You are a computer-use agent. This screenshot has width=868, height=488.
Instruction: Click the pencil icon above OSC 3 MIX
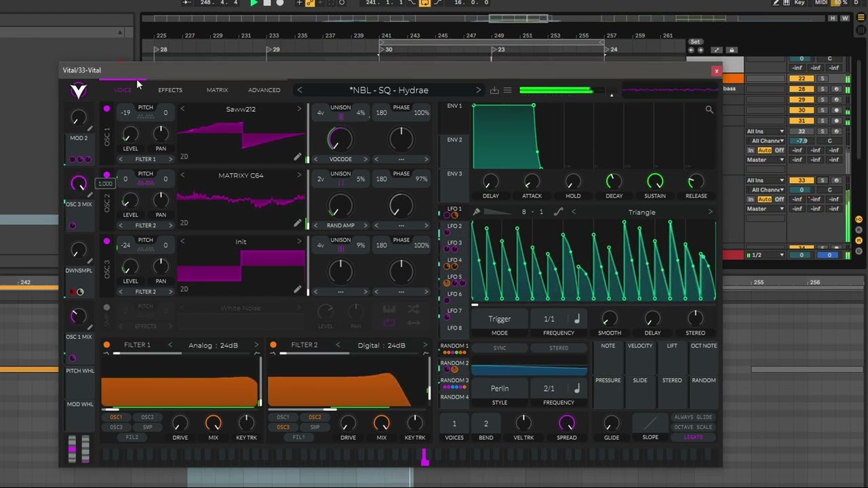click(90, 195)
